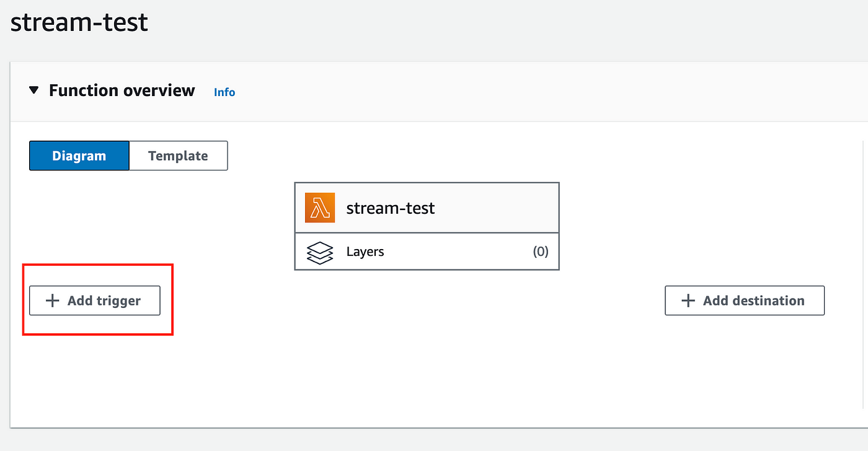Click the stream-test label inside the diagram node
Viewport: 868px width, 451px height.
(390, 208)
